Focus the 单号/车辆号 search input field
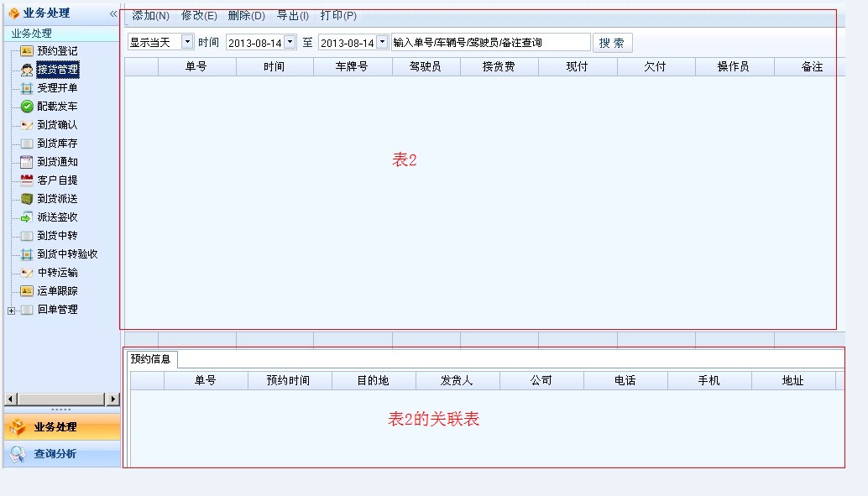The height and width of the screenshot is (496, 868). 491,42
